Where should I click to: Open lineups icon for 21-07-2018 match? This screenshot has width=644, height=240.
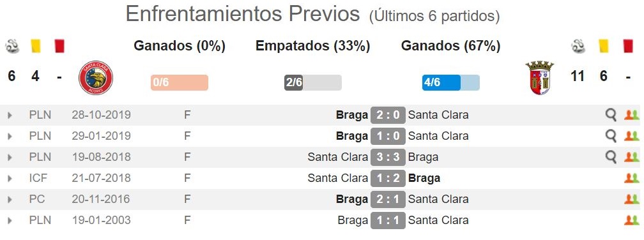point(632,178)
